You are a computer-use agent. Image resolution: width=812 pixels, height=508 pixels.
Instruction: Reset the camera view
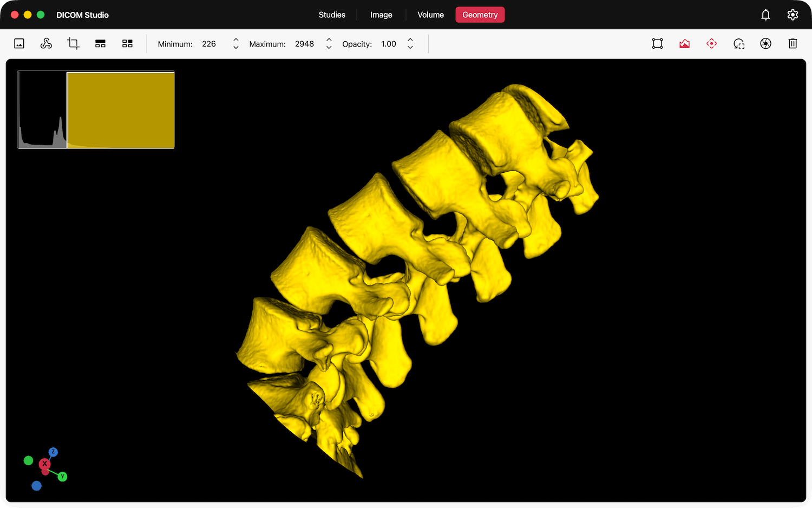(x=738, y=44)
